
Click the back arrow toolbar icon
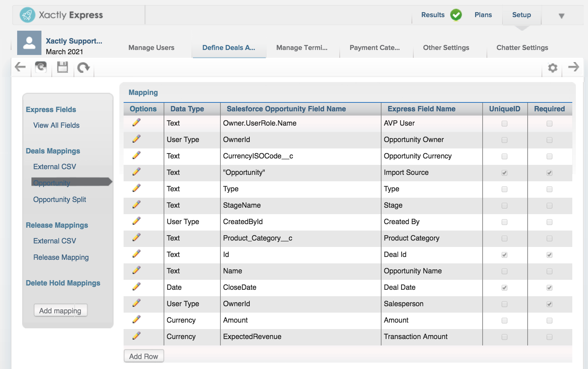pos(20,67)
